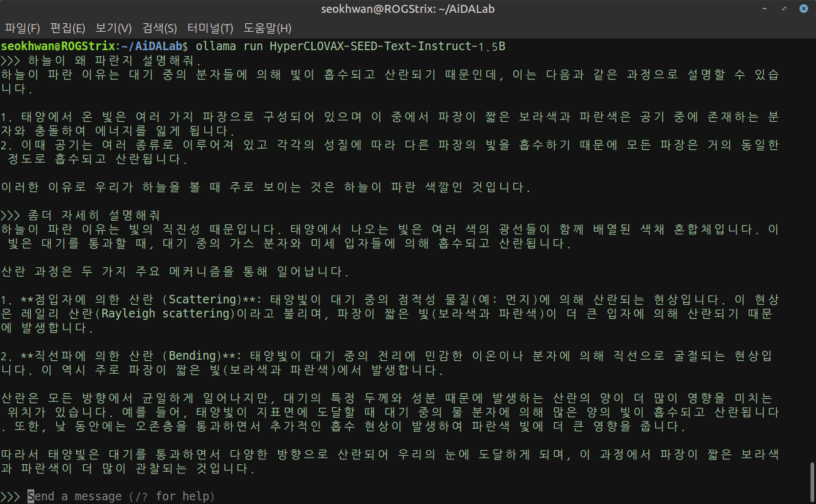Click the '(/? for help)' hint text
Image resolution: width=816 pixels, height=504 pixels.
(172, 496)
